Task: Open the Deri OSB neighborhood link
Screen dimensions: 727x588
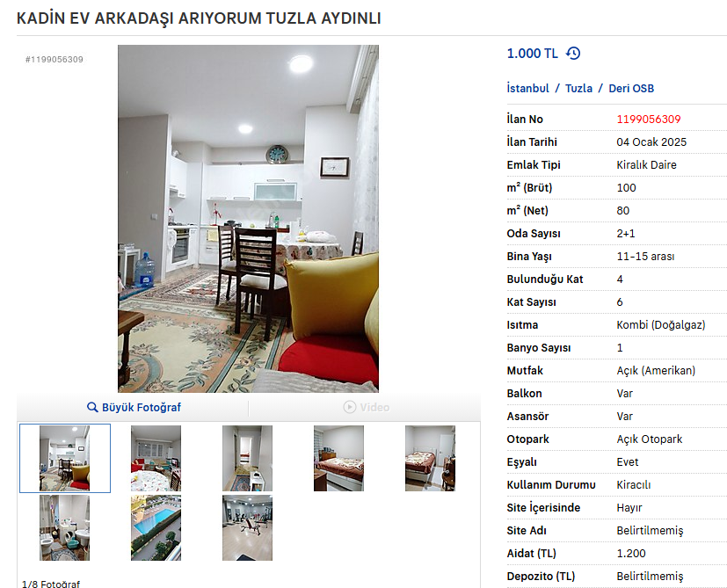Action: [x=631, y=88]
